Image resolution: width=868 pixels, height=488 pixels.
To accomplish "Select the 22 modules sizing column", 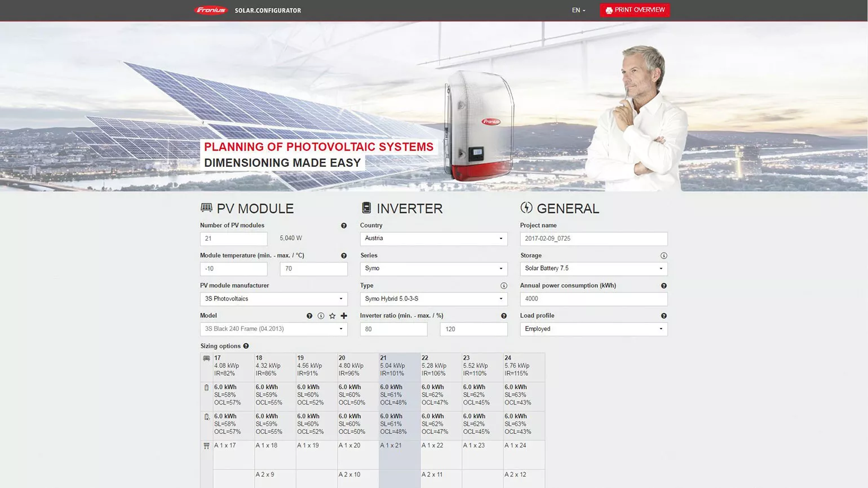I will coord(441,367).
